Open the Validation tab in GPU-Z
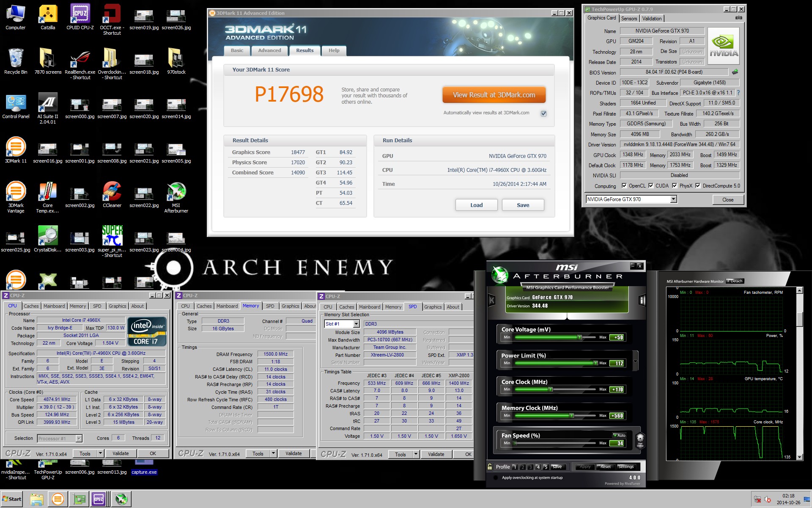 tap(652, 18)
